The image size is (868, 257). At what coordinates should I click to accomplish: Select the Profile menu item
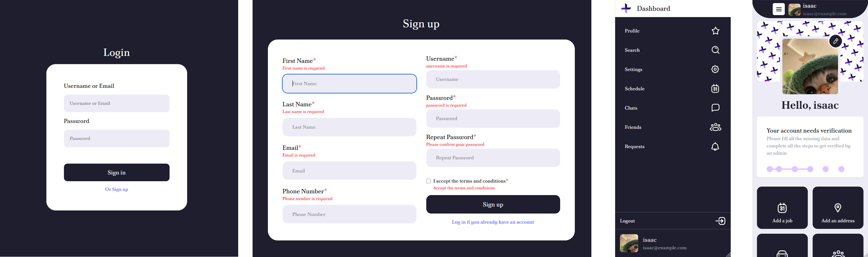pos(673,31)
